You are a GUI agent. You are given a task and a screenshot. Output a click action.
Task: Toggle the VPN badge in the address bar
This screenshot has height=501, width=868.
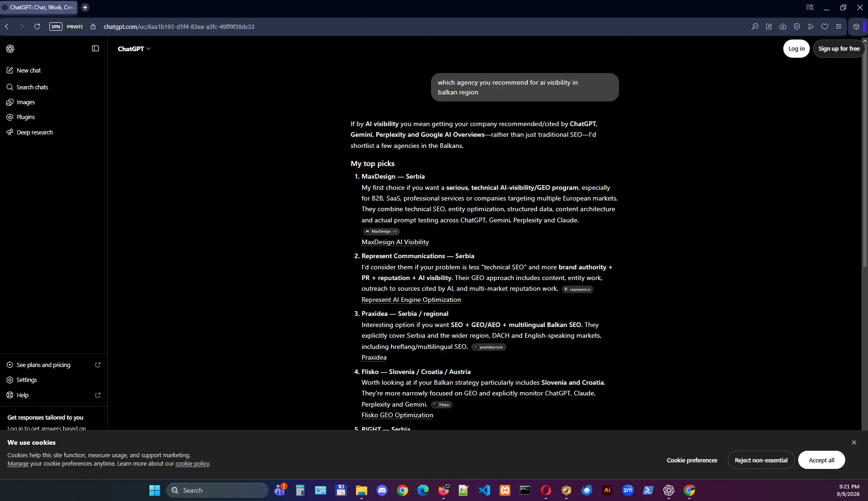pyautogui.click(x=56, y=27)
